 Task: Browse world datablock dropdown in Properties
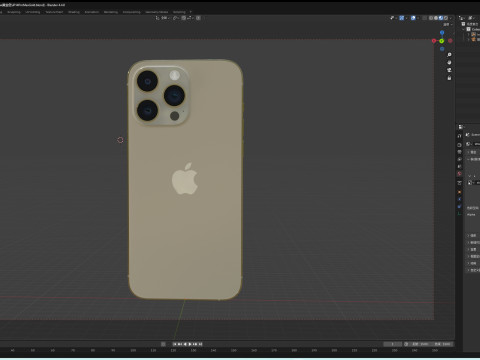469,144
